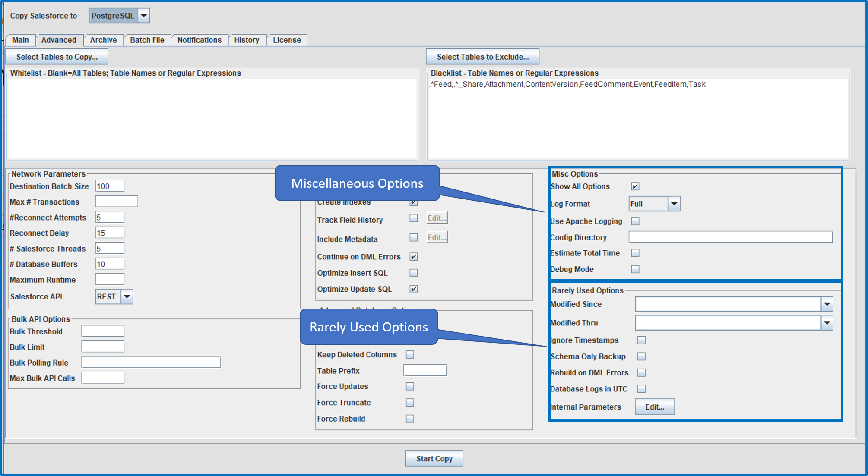The height and width of the screenshot is (476, 868).
Task: Click inside the Whitelist text area
Action: click(212, 119)
